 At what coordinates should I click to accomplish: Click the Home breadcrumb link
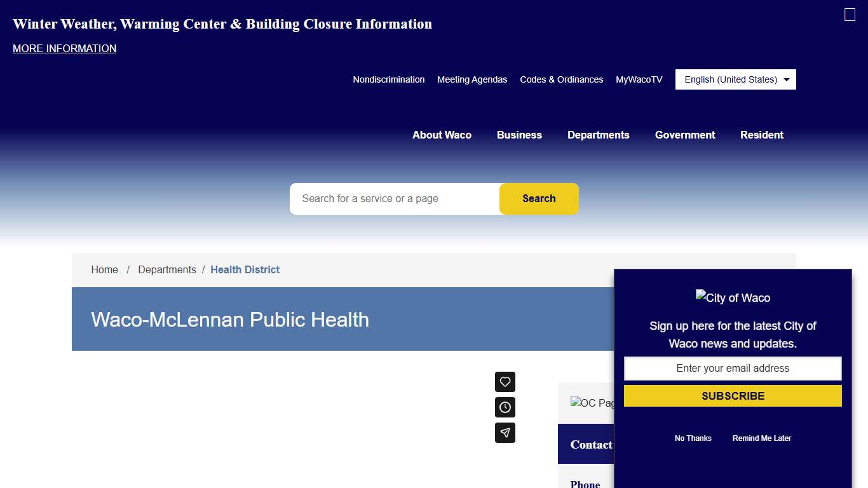click(104, 269)
